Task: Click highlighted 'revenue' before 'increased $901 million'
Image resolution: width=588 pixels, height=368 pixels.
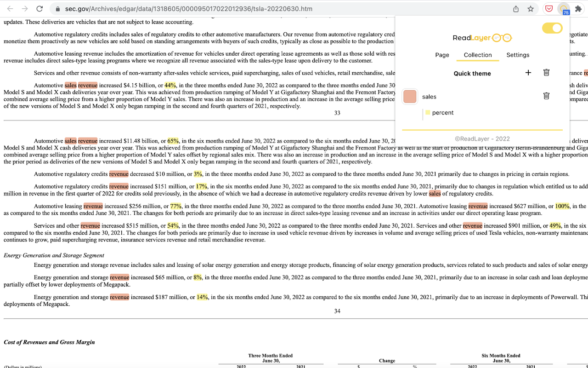Action: (473, 226)
